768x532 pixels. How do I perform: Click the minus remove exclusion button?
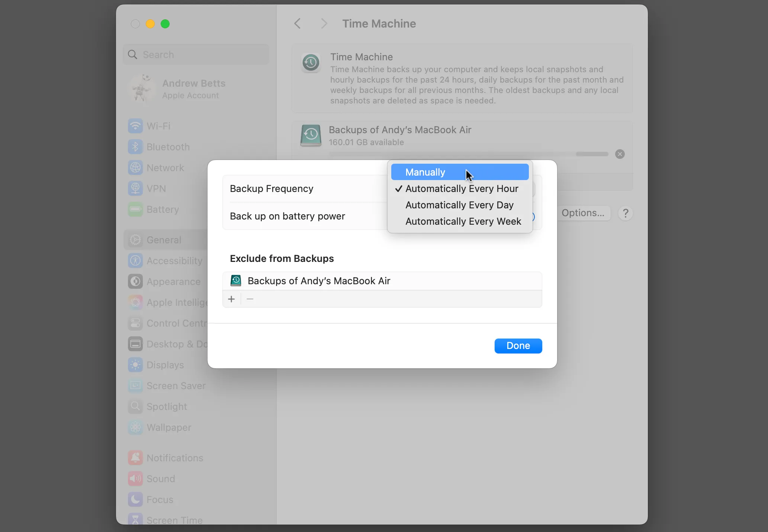[x=250, y=299]
